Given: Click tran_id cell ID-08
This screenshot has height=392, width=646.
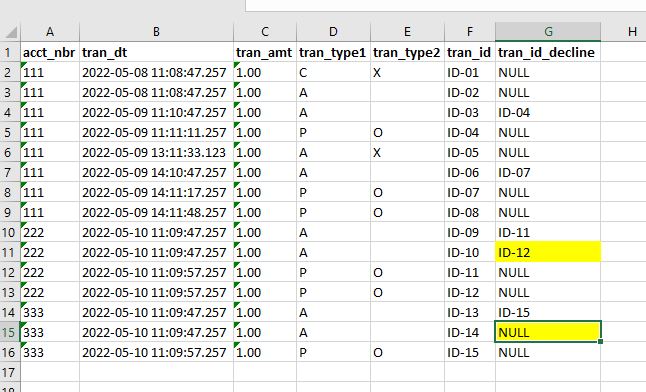Looking at the screenshot, I should pyautogui.click(x=470, y=212).
